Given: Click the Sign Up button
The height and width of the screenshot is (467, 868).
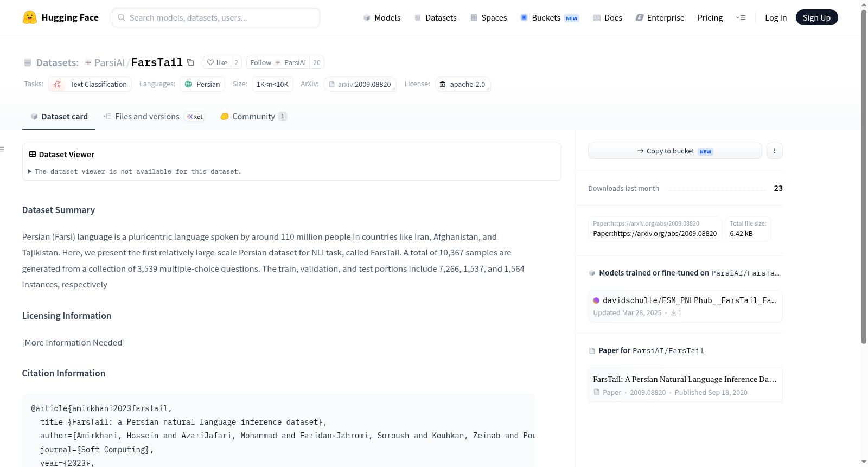Looking at the screenshot, I should 816,17.
